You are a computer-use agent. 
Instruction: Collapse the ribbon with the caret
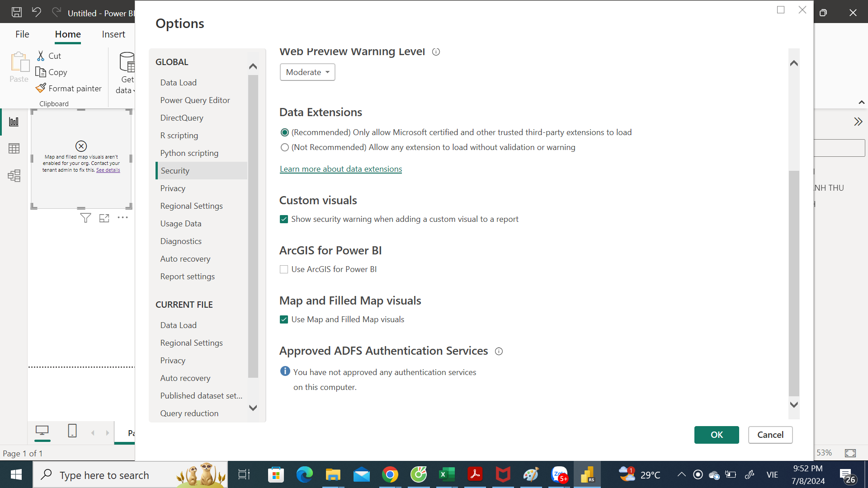[x=862, y=103]
